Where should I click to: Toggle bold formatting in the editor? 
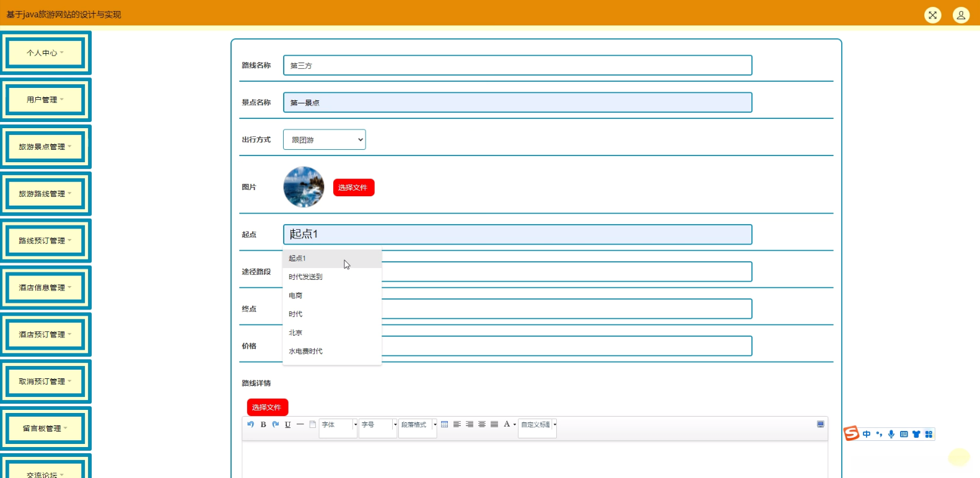tap(263, 424)
